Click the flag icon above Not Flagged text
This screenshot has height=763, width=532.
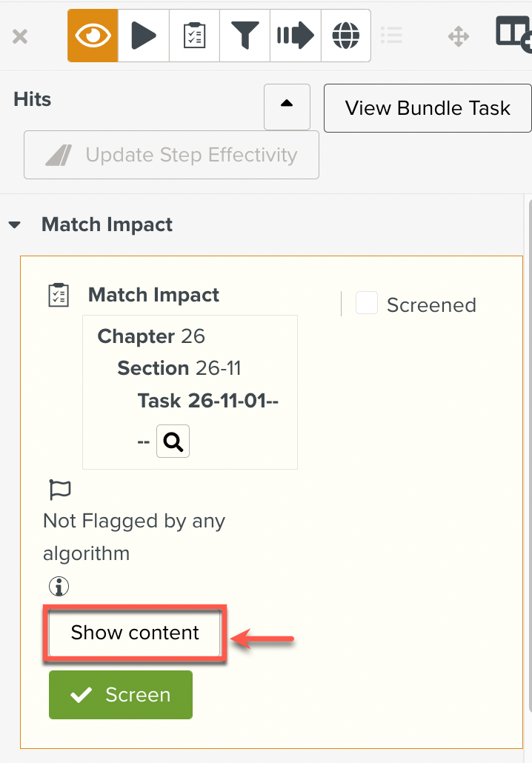point(59,490)
